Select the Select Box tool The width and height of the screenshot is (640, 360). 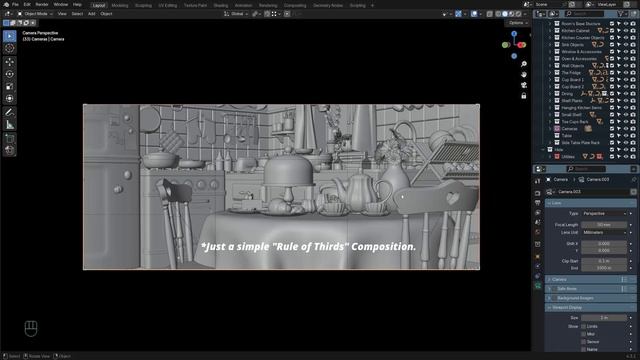pos(10,36)
